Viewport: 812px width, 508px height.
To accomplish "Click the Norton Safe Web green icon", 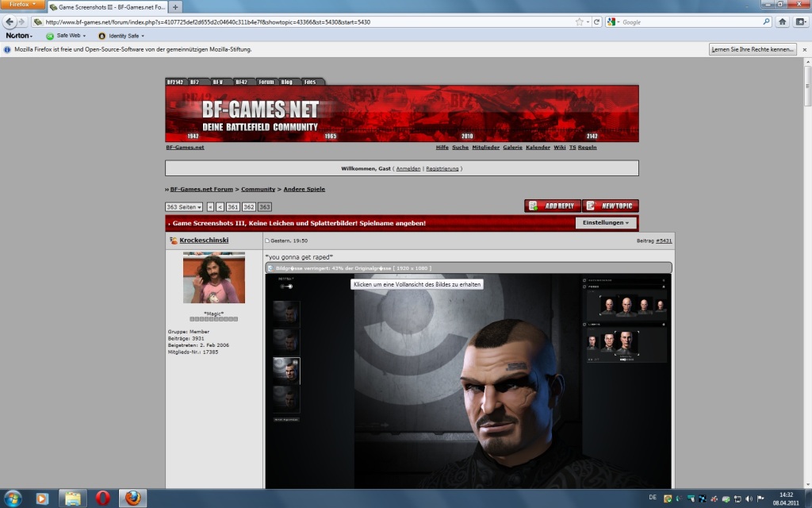I will pyautogui.click(x=50, y=36).
